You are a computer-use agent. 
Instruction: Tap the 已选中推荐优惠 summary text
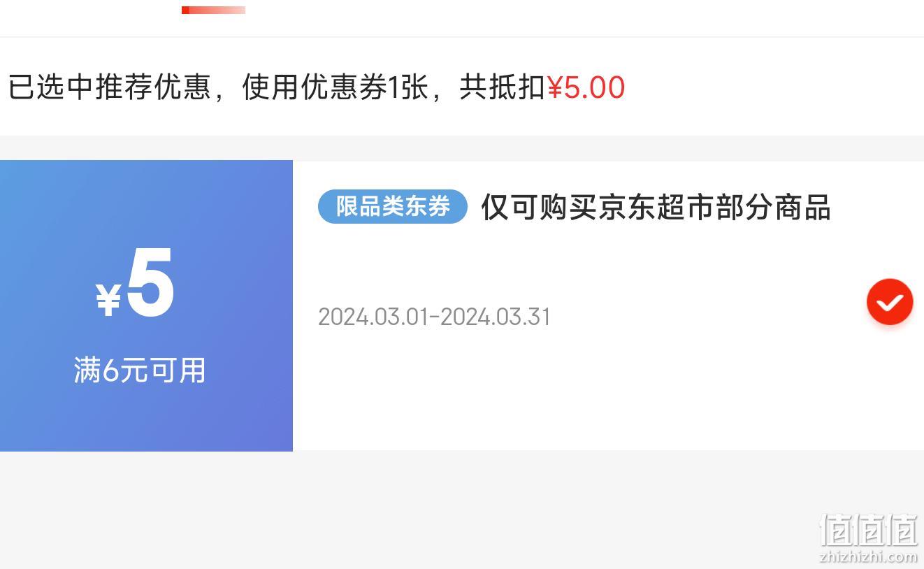click(x=109, y=87)
